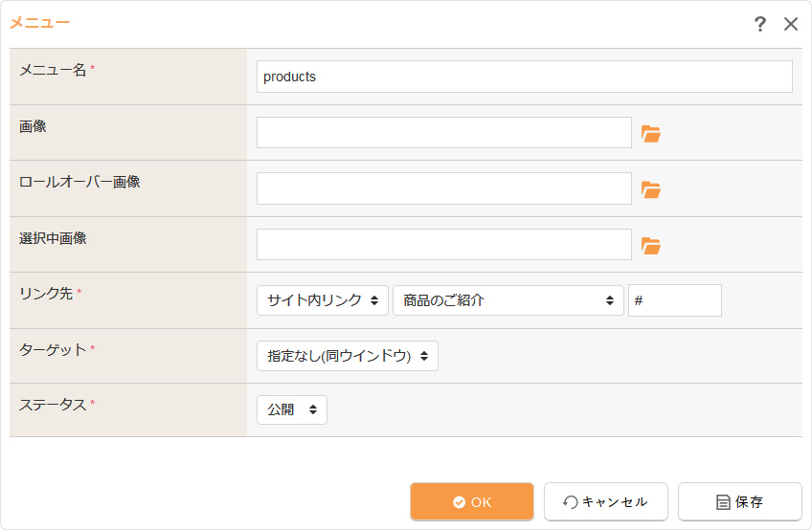Select the ターゲット row label
Screen dimensions: 812x530
point(53,349)
